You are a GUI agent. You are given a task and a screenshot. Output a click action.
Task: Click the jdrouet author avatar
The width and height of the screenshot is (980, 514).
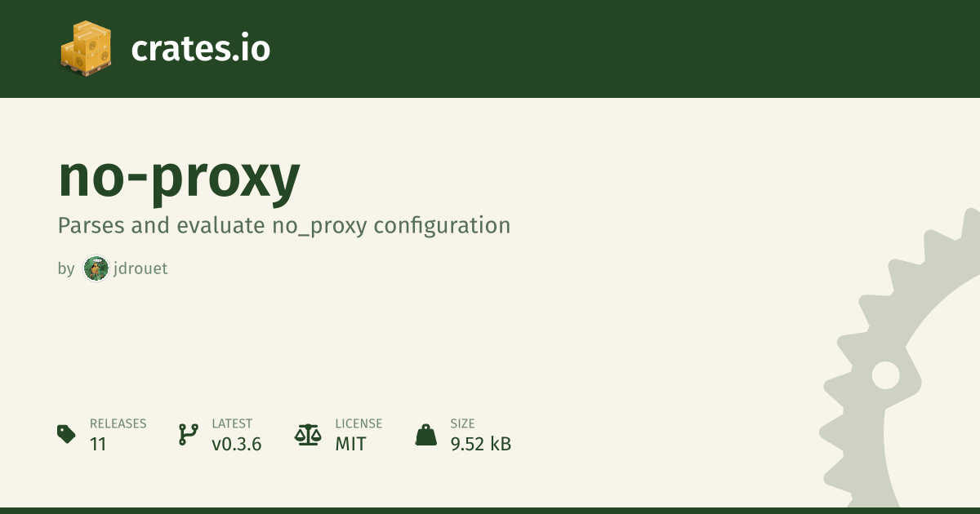pos(96,268)
